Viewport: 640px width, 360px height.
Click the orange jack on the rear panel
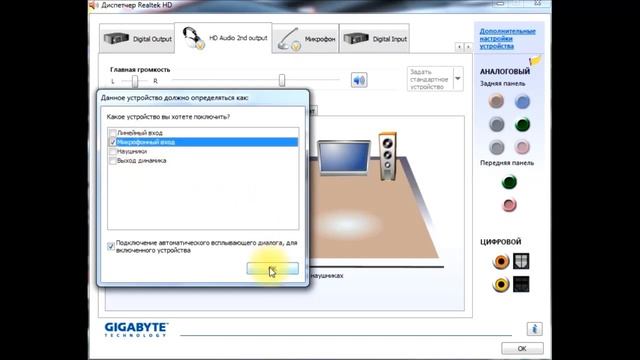(496, 101)
